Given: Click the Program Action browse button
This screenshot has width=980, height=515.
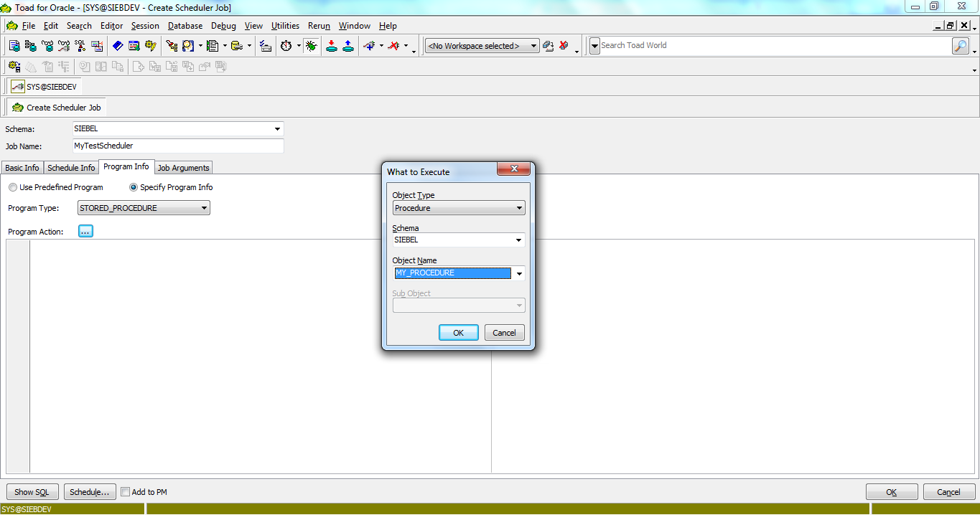Looking at the screenshot, I should click(85, 230).
